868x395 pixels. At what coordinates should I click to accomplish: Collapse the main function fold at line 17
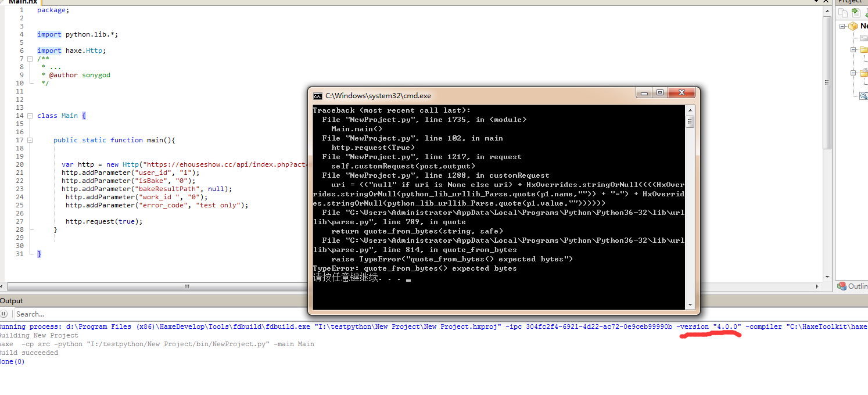tap(30, 140)
